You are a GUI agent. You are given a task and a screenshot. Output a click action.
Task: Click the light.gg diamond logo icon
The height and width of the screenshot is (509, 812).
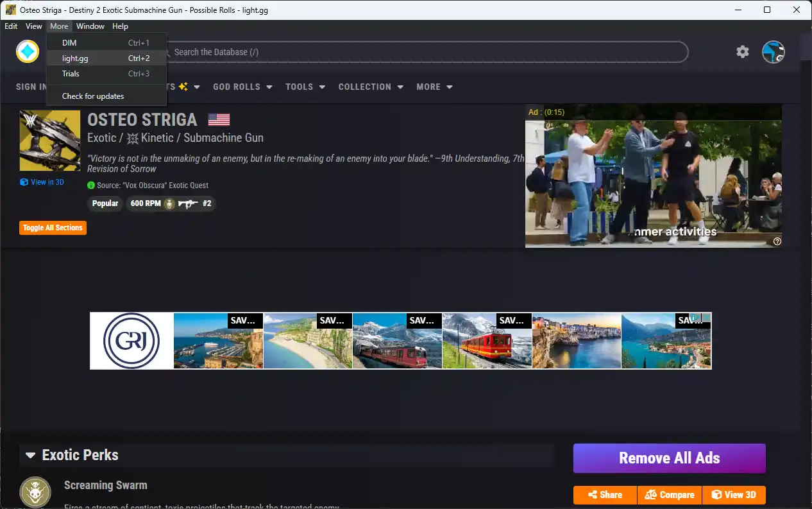(28, 52)
